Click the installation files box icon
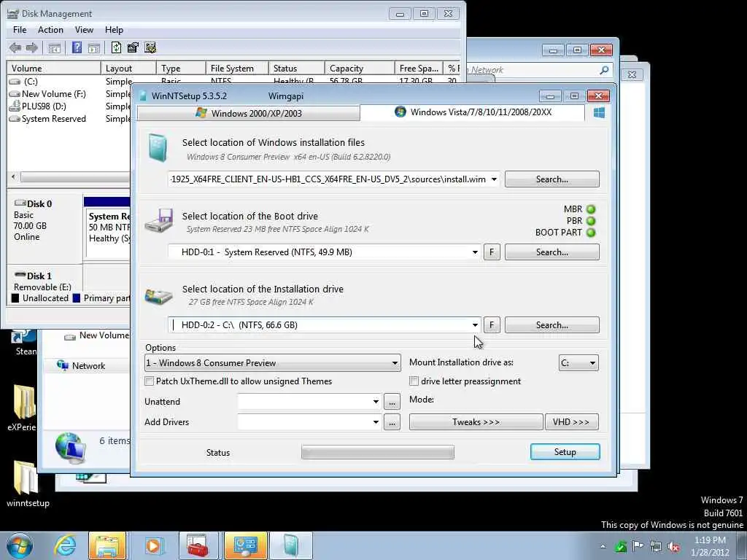Viewport: 747px width, 560px height. (x=158, y=147)
